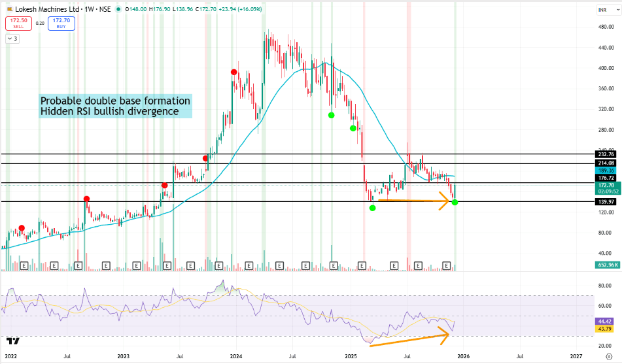
Task: Select the green signal dot below 139.97 line
Action: pos(372,208)
